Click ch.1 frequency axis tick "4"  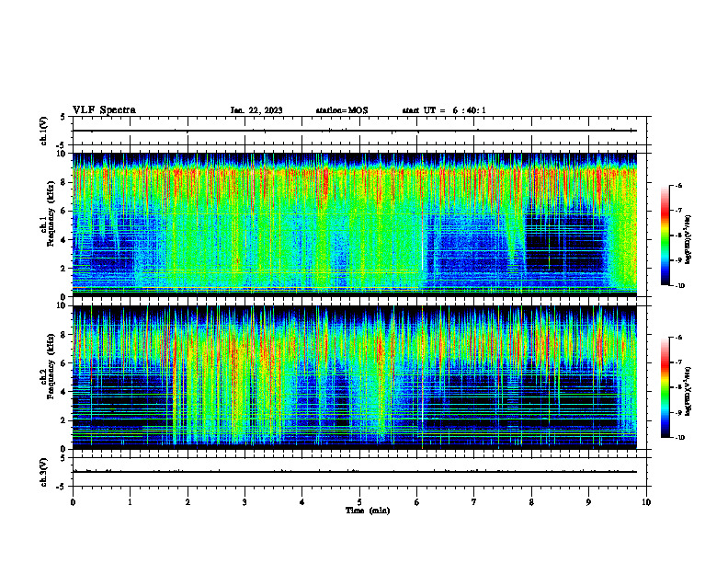(64, 240)
